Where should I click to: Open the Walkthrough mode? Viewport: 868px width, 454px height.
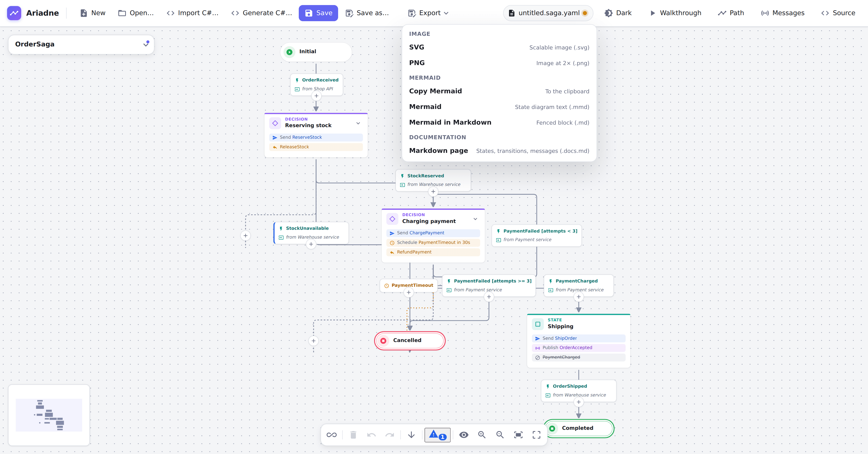(675, 13)
